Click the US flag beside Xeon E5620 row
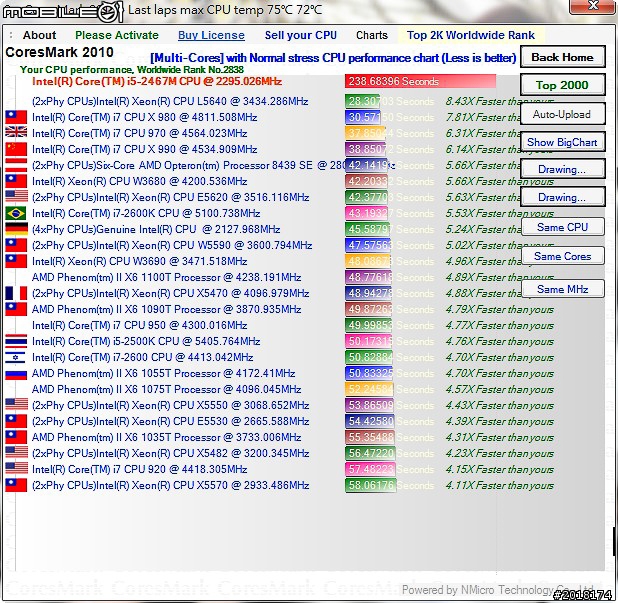Screen dimensions: 618x603 click(16, 197)
